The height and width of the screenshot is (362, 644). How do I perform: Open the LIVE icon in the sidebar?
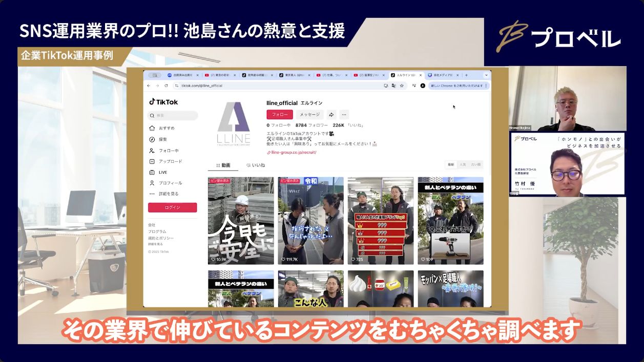click(152, 172)
